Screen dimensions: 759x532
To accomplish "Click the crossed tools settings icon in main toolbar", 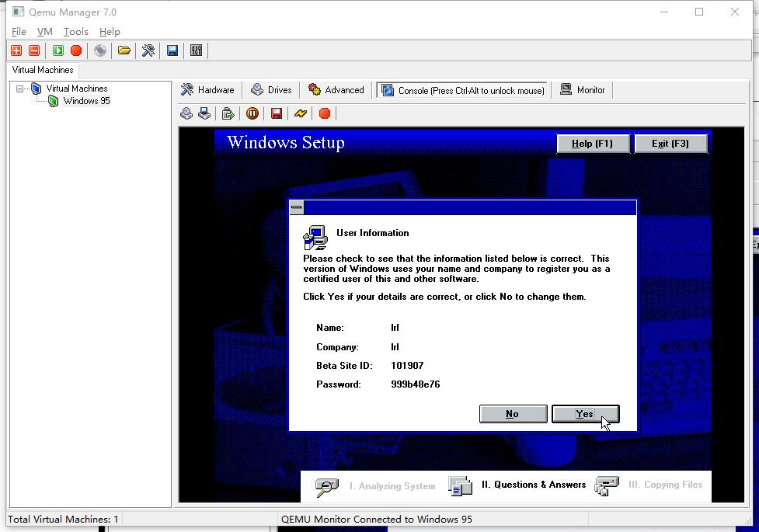I will [x=148, y=50].
